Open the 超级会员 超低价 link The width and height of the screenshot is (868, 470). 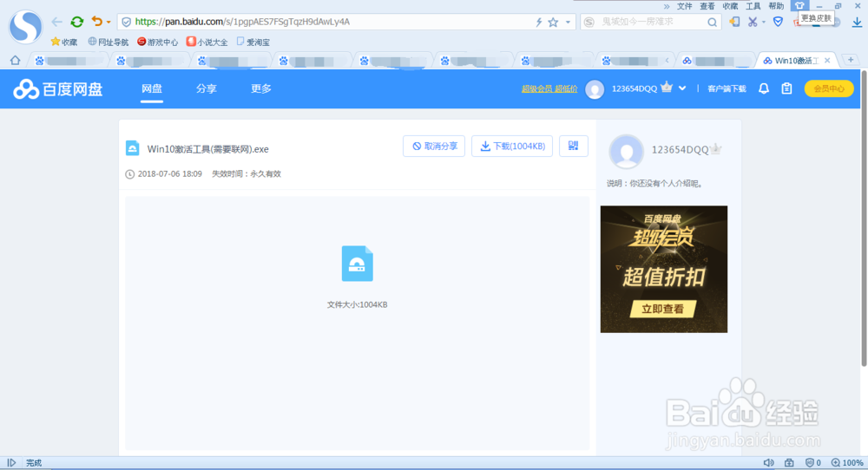[x=549, y=89]
